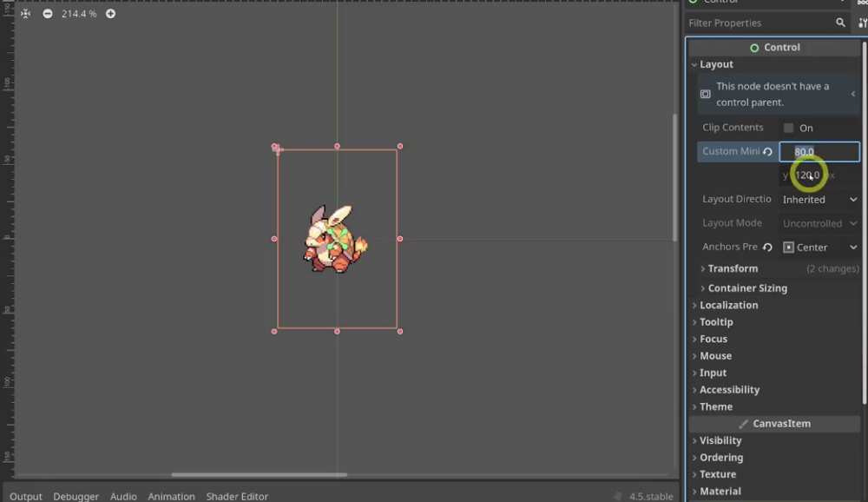Revert Custom Minimum Size with its reset icon
This screenshot has height=502, width=868.
point(767,151)
